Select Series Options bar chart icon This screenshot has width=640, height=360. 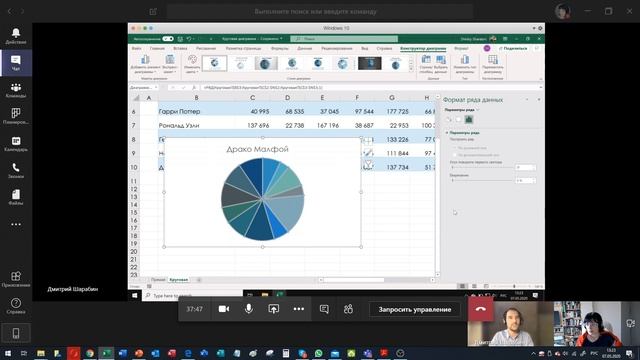coord(469,120)
